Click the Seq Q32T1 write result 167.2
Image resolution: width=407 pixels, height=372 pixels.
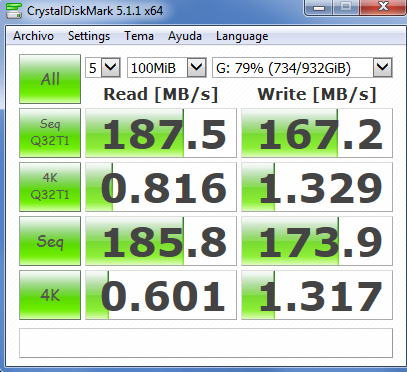pyautogui.click(x=317, y=133)
